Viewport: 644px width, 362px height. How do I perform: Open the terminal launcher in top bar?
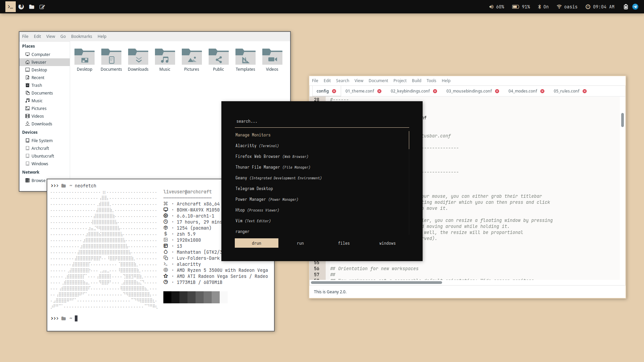point(10,7)
